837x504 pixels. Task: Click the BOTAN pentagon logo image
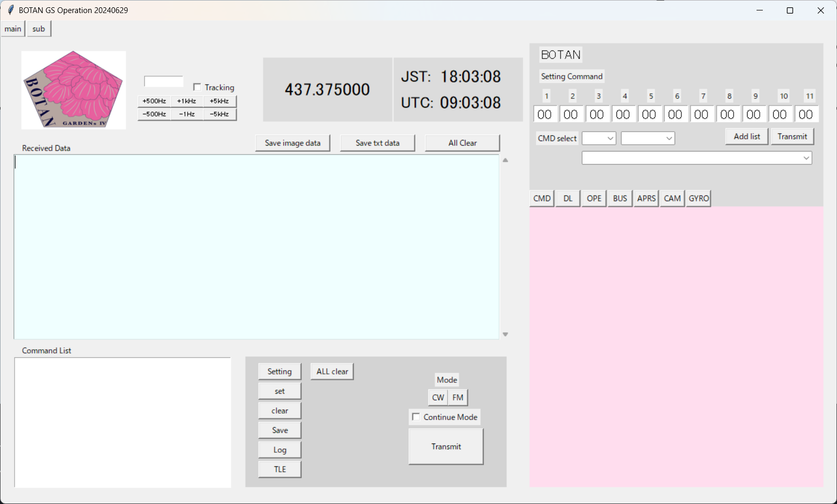[x=73, y=89]
